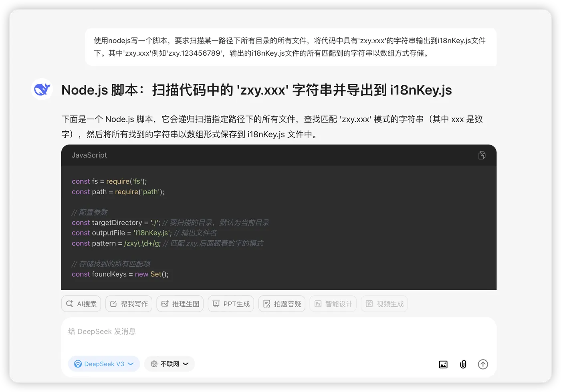Click the JavaScript language label
Screen dimensions: 561x392
[x=89, y=155]
